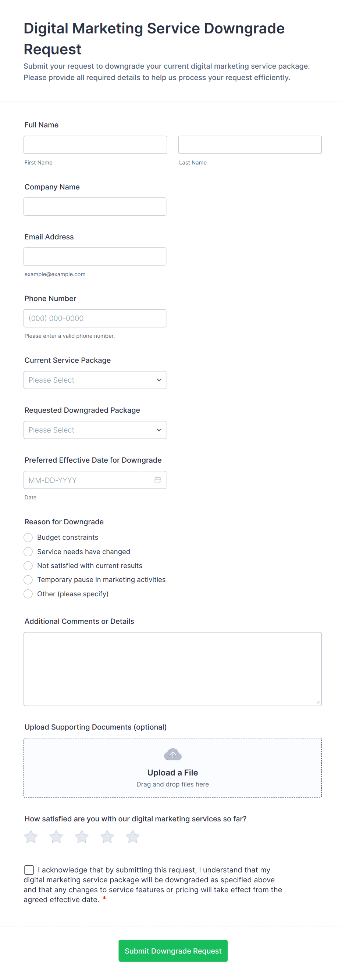Submit Downgrade Request button

pyautogui.click(x=173, y=950)
